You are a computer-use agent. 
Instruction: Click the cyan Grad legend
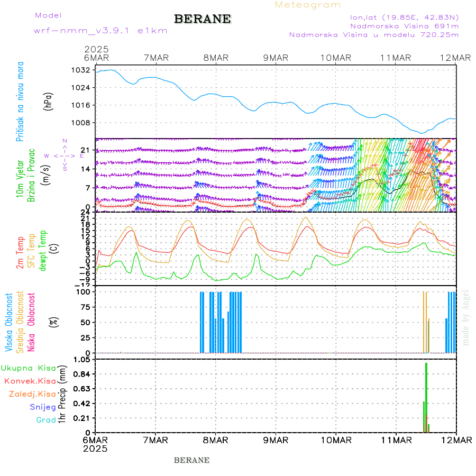pyautogui.click(x=46, y=420)
